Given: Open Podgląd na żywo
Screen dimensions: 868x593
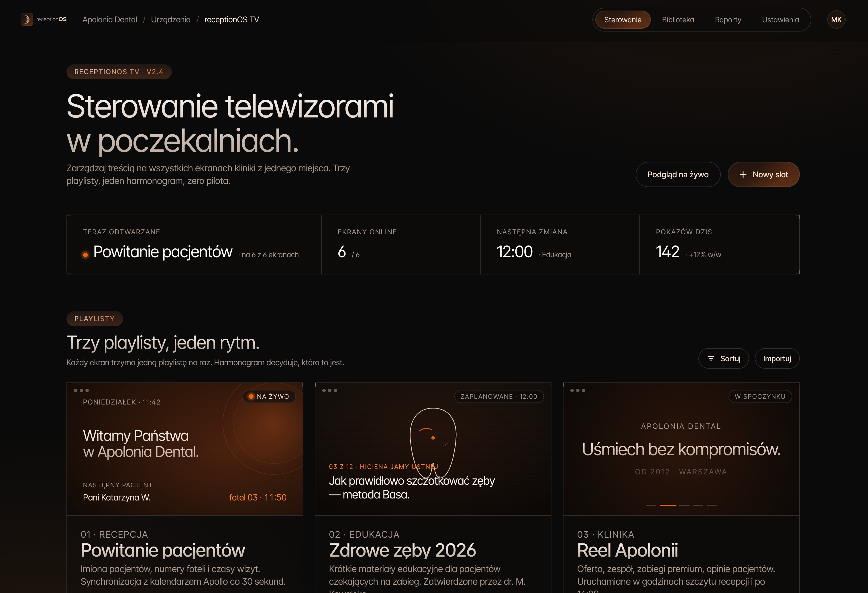Looking at the screenshot, I should pos(678,174).
